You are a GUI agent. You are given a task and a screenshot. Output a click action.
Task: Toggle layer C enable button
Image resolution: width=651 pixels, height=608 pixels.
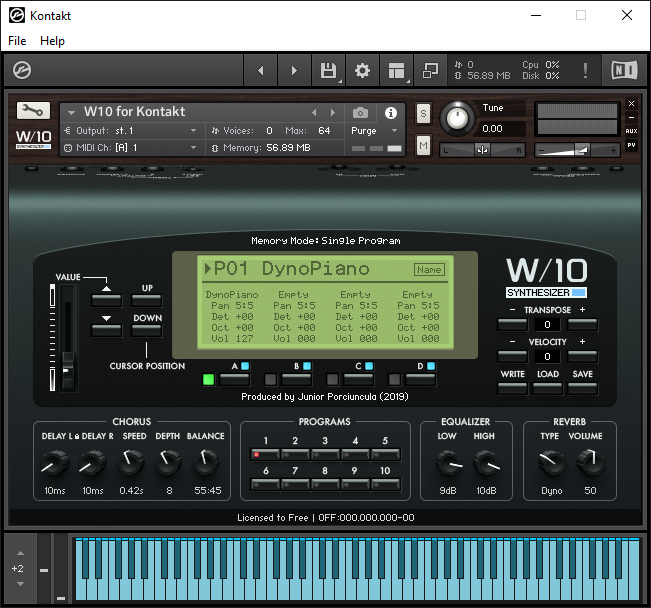[x=359, y=379]
